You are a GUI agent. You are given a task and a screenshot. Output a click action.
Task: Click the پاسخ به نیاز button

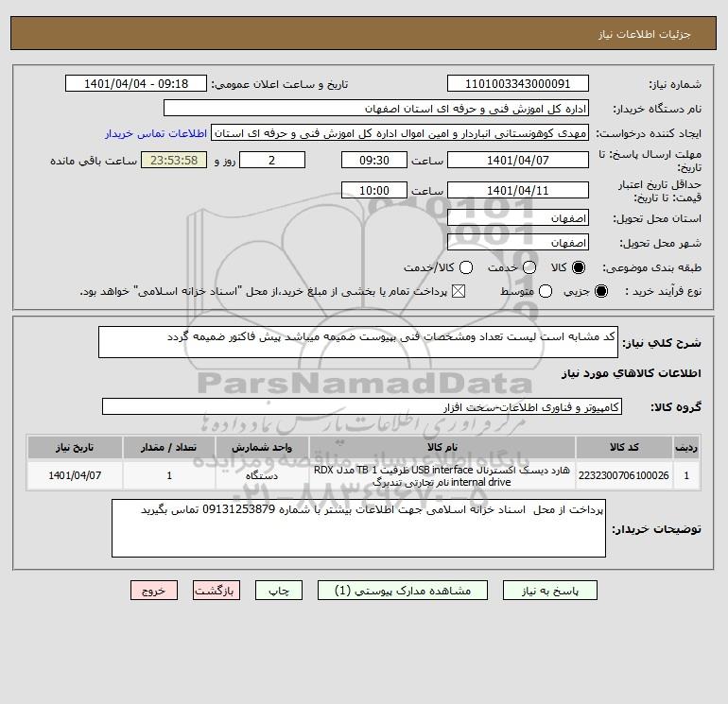point(549,591)
